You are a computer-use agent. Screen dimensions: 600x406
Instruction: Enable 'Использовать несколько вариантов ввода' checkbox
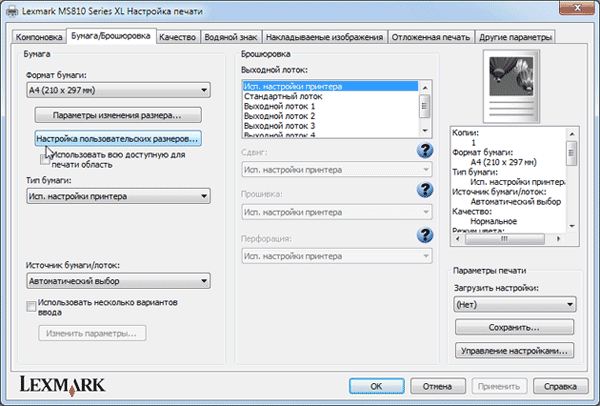pos(31,307)
